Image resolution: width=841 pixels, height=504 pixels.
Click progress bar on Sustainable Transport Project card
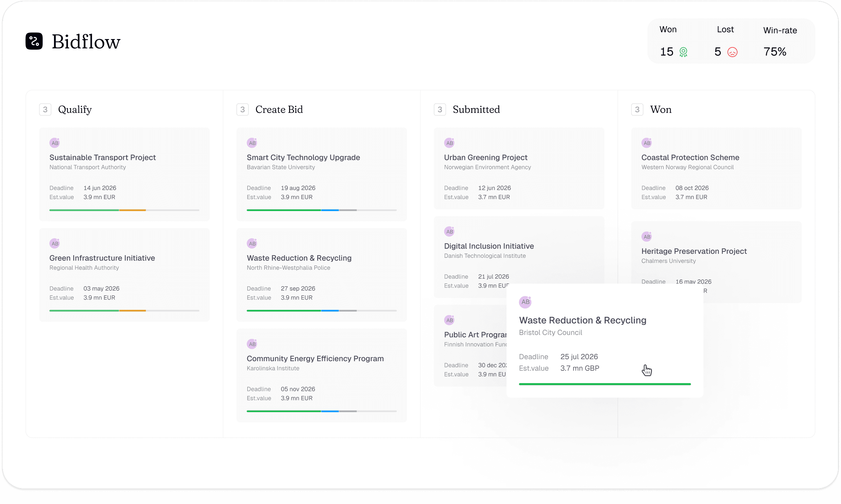[124, 210]
